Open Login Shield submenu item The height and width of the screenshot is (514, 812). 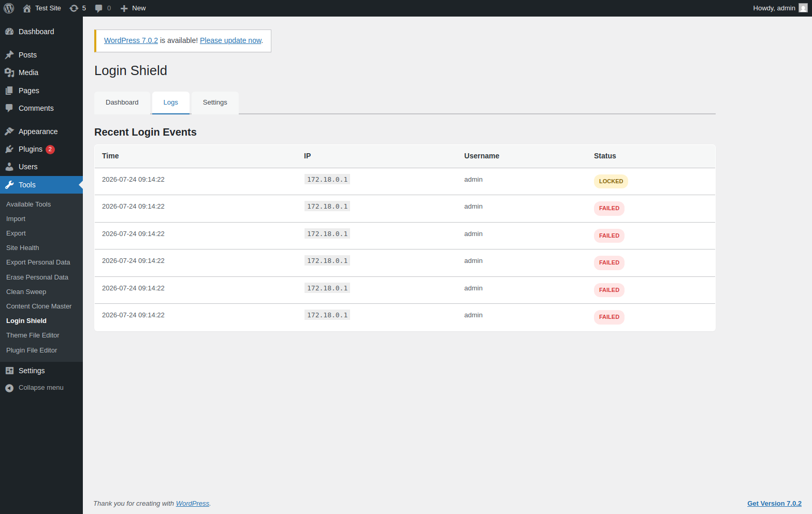[x=26, y=321]
